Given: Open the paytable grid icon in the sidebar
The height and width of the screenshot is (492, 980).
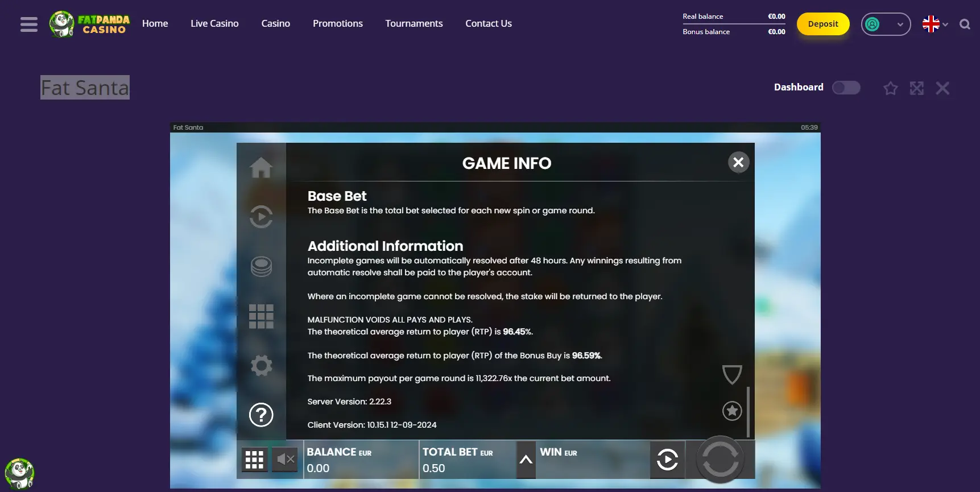Looking at the screenshot, I should (x=261, y=316).
